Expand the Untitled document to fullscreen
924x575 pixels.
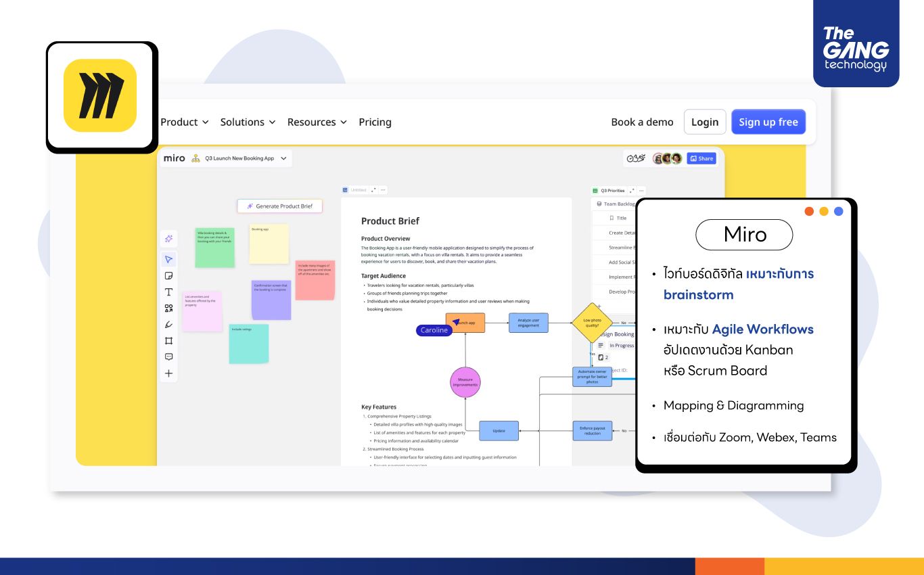(373, 190)
